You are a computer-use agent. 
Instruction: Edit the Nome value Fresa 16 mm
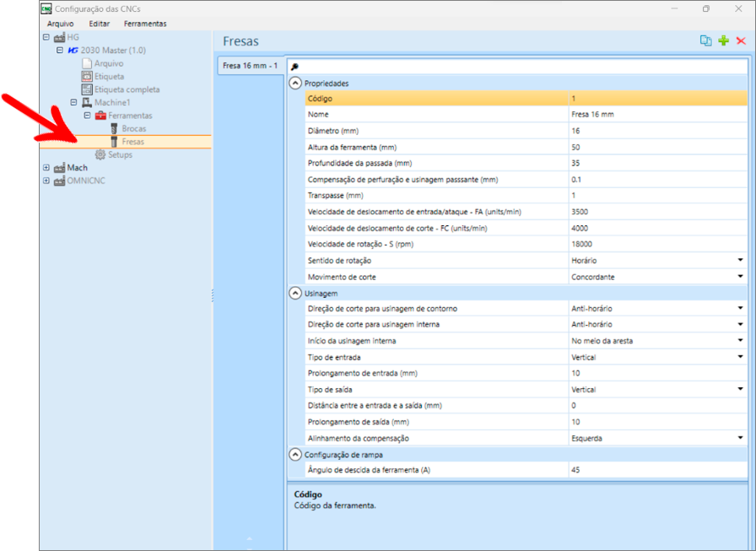point(657,114)
